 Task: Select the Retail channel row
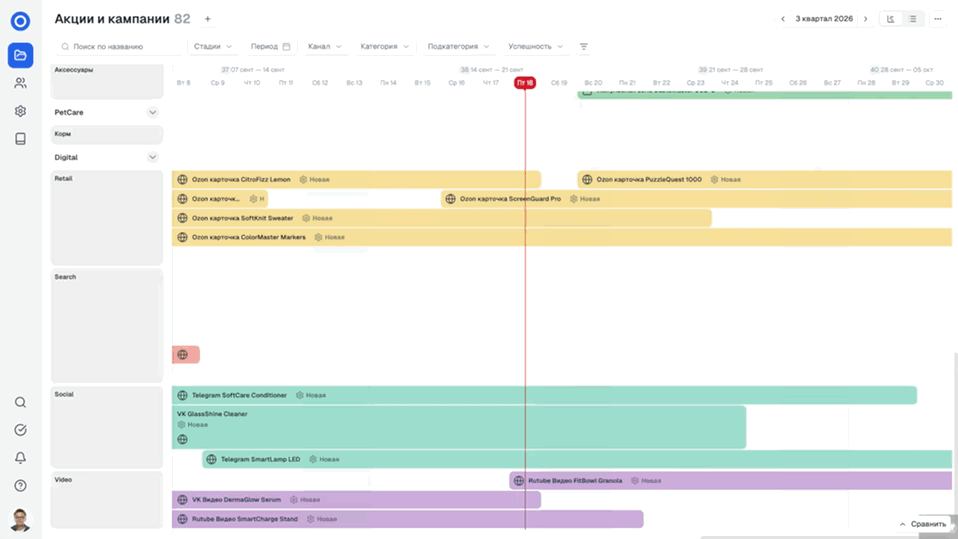coord(107,218)
